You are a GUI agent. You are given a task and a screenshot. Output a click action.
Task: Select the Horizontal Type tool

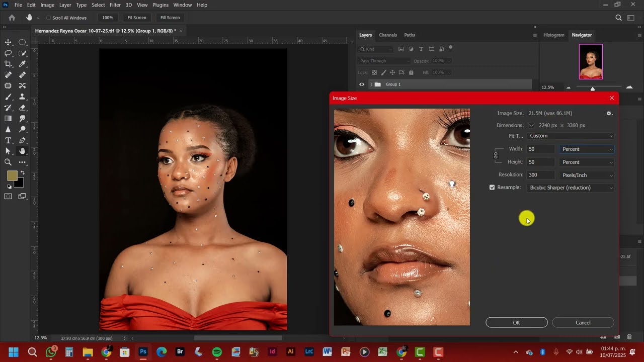(x=8, y=140)
